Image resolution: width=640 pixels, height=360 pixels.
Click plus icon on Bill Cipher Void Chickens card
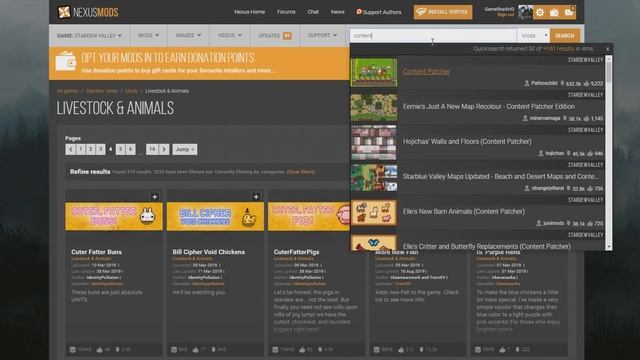point(256,197)
